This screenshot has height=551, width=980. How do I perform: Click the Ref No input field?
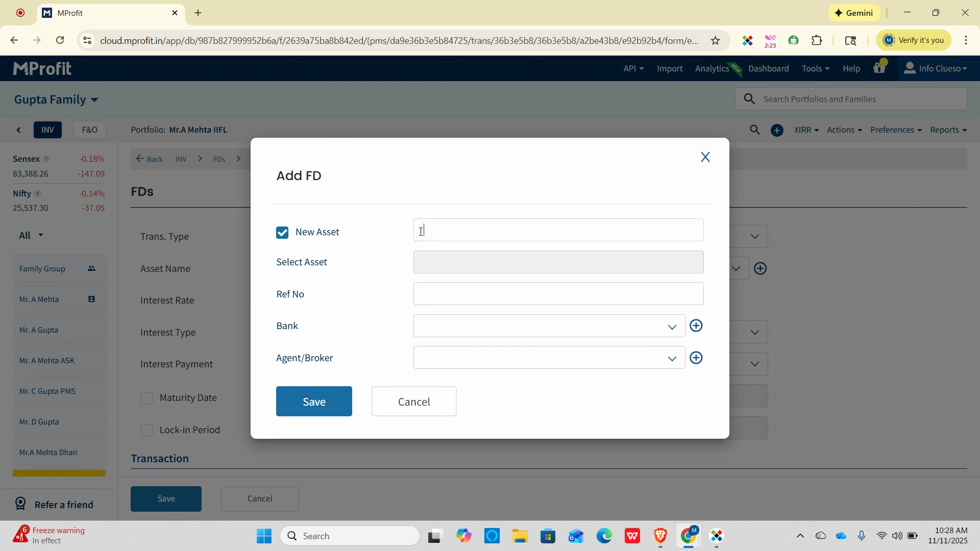pos(558,294)
